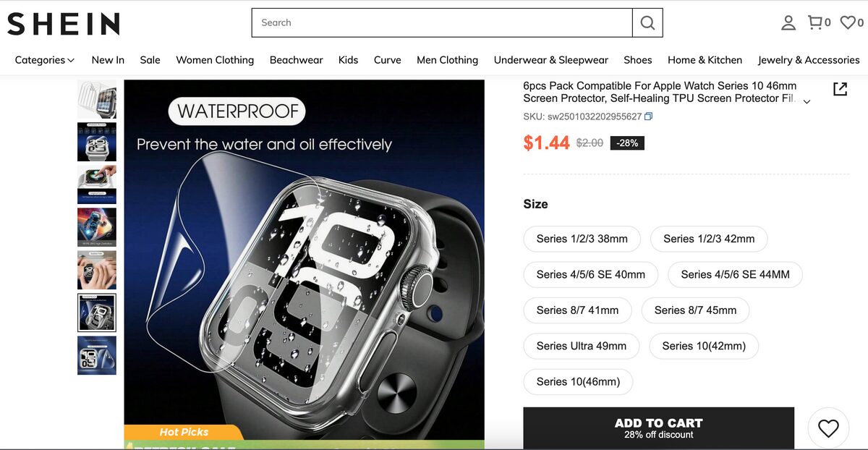The height and width of the screenshot is (450, 868).
Task: Click the search input field
Action: (x=442, y=22)
